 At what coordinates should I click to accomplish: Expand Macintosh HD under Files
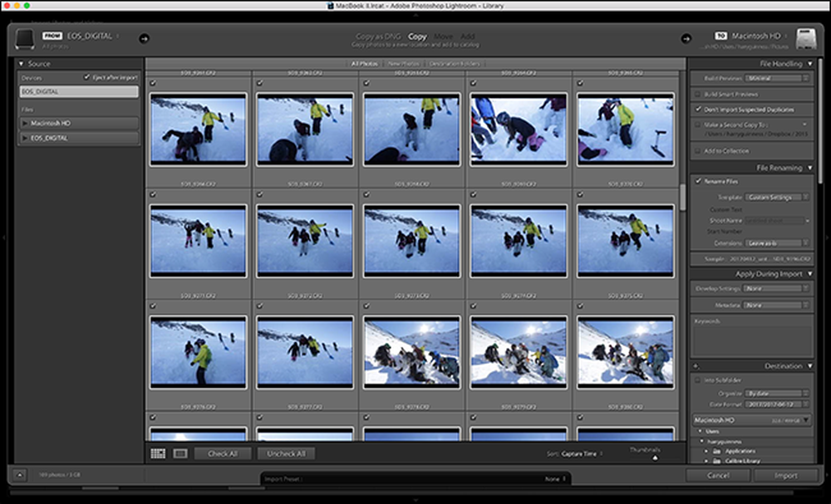(24, 123)
